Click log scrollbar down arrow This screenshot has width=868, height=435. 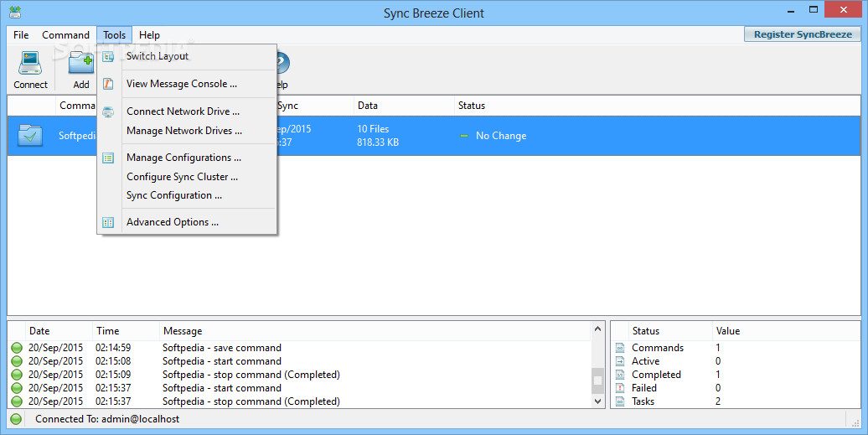pyautogui.click(x=598, y=401)
